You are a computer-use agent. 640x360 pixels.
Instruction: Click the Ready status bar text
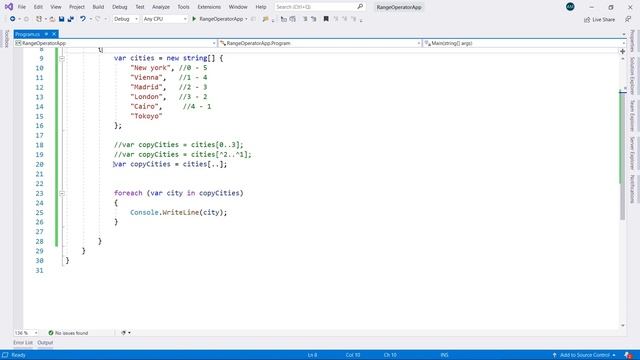coord(18,355)
